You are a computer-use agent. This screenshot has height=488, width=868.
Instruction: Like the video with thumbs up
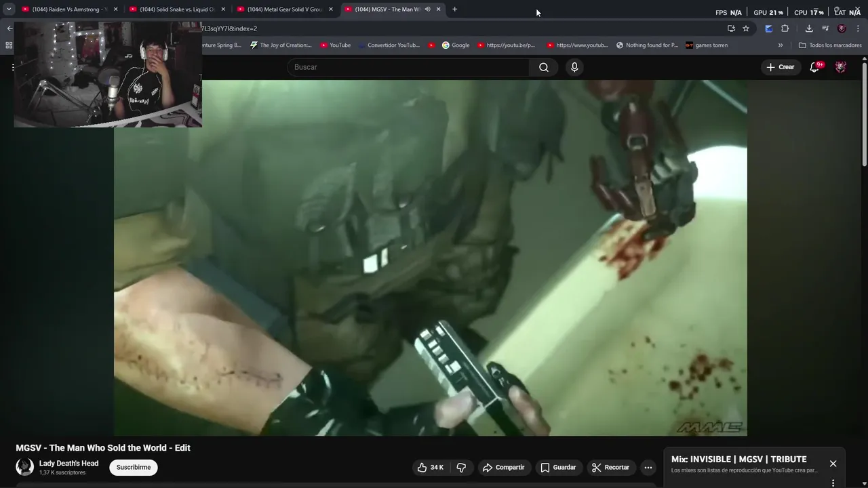pos(430,468)
